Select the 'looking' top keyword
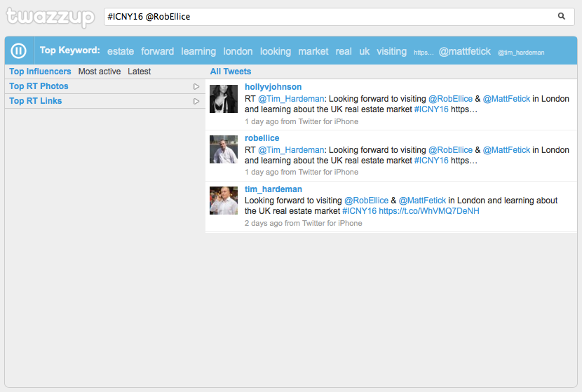Screen dimensions: 582x392 pyautogui.click(x=276, y=51)
